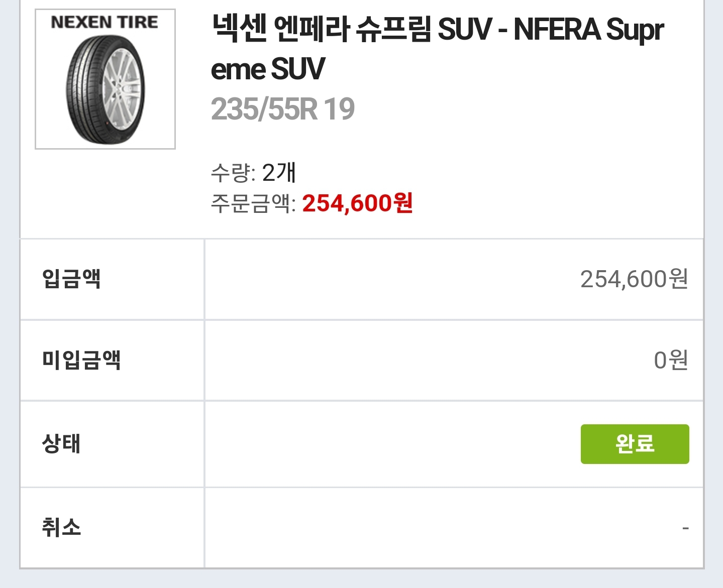Click the 0원 unpaid amount value

click(671, 360)
